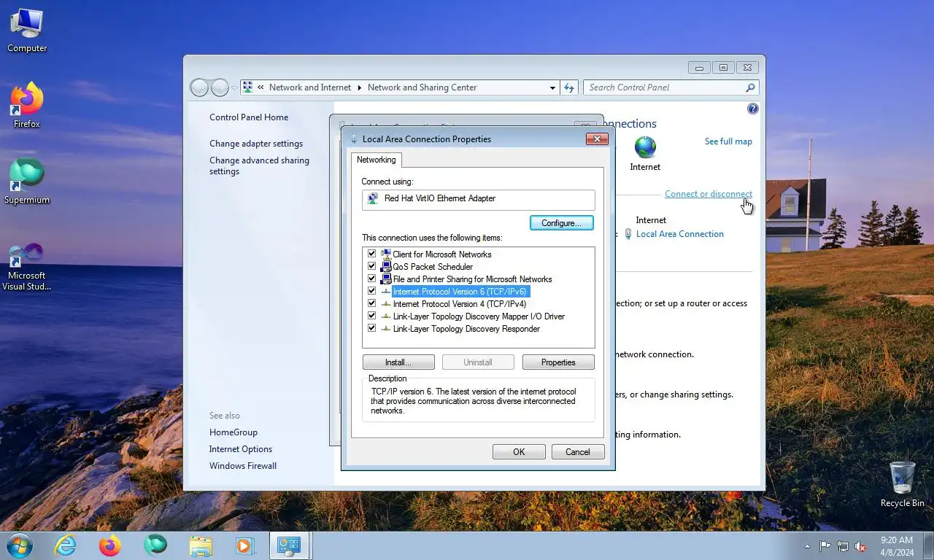Select the Internet Protocol Version 4 (TCP/IPv4) item
Viewport: 934px width, 560px height.
pos(460,304)
